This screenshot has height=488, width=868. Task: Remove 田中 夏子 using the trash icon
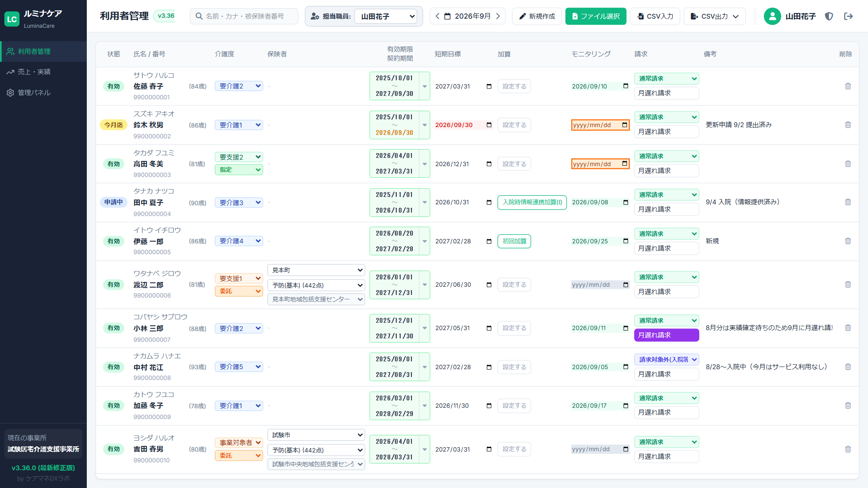click(848, 202)
